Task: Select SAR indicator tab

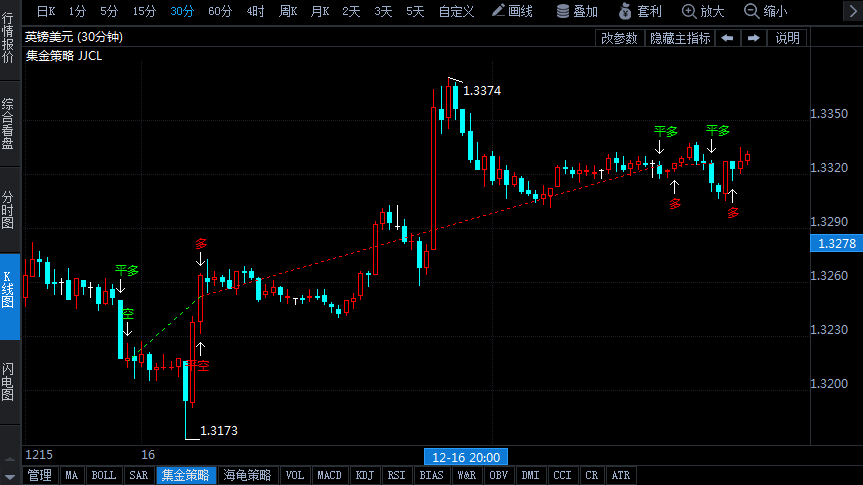Action: (x=139, y=475)
